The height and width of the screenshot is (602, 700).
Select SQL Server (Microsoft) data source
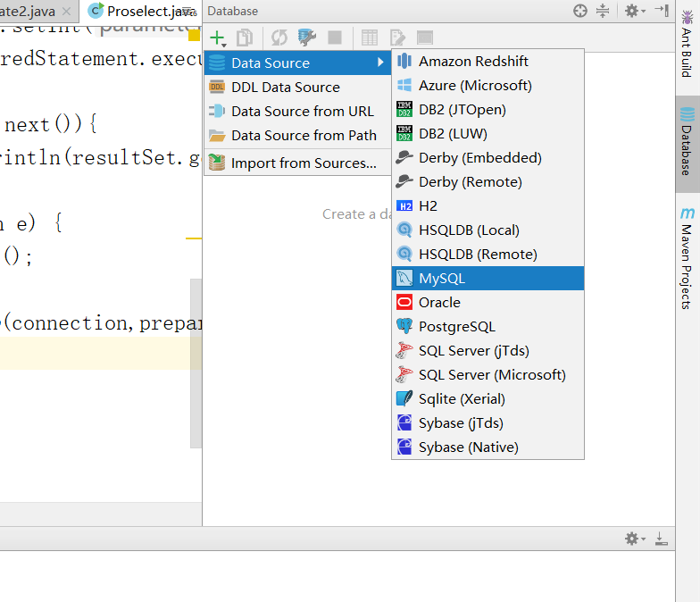[x=487, y=375]
